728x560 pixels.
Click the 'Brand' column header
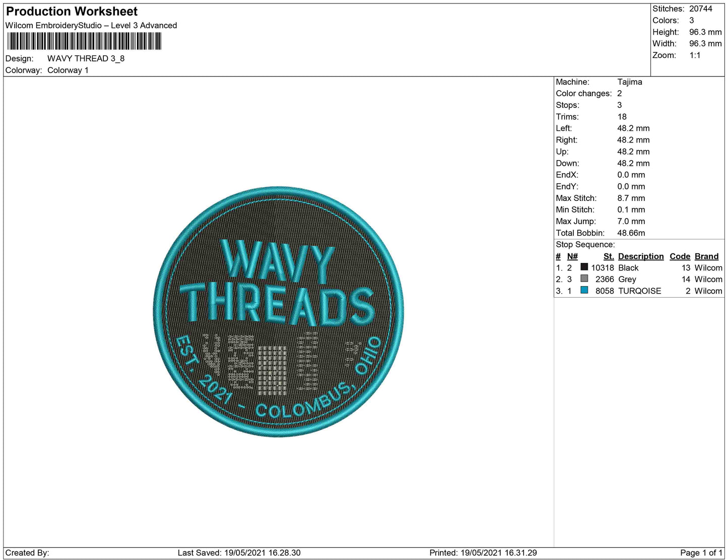coord(706,256)
